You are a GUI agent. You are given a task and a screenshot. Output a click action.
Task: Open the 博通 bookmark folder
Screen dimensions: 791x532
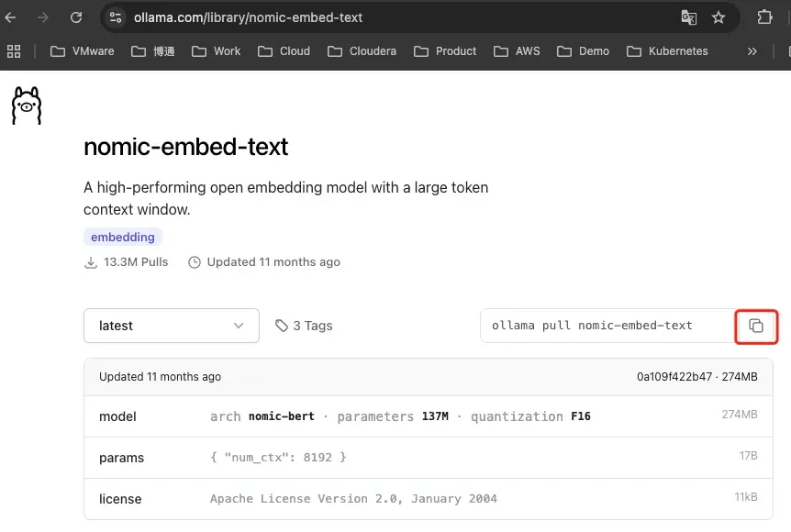coord(153,51)
